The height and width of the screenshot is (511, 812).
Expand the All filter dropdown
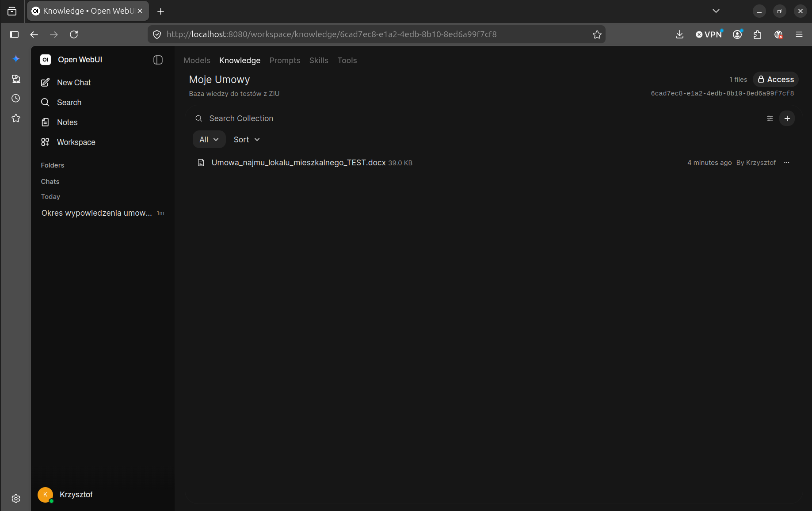[209, 140]
